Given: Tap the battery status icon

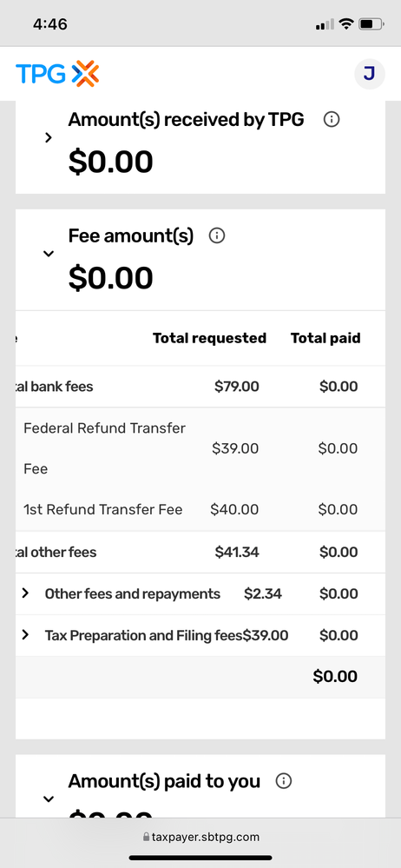Looking at the screenshot, I should (371, 23).
